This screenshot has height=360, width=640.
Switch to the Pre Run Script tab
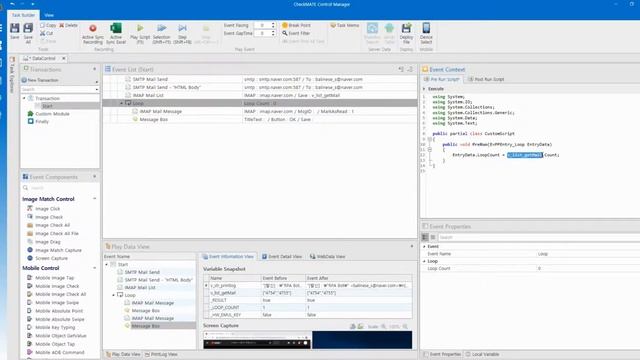pyautogui.click(x=442, y=79)
